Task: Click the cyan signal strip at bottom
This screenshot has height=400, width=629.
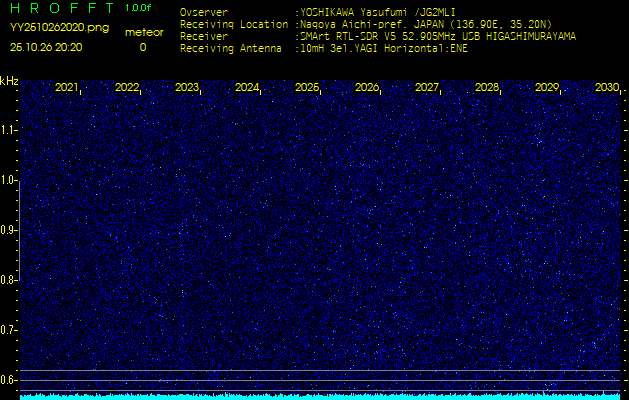Action: tap(320, 396)
